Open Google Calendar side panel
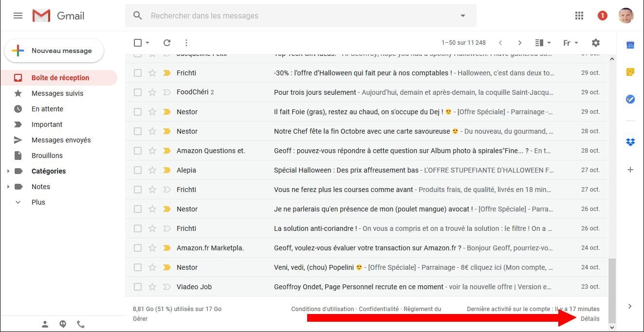Screen dimensions: 644x332 coord(630,45)
